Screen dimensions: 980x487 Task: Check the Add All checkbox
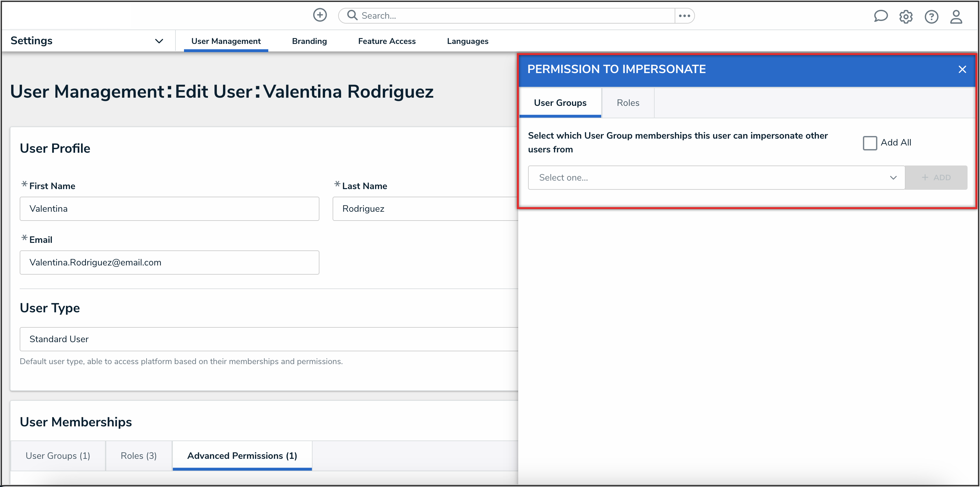[870, 143]
